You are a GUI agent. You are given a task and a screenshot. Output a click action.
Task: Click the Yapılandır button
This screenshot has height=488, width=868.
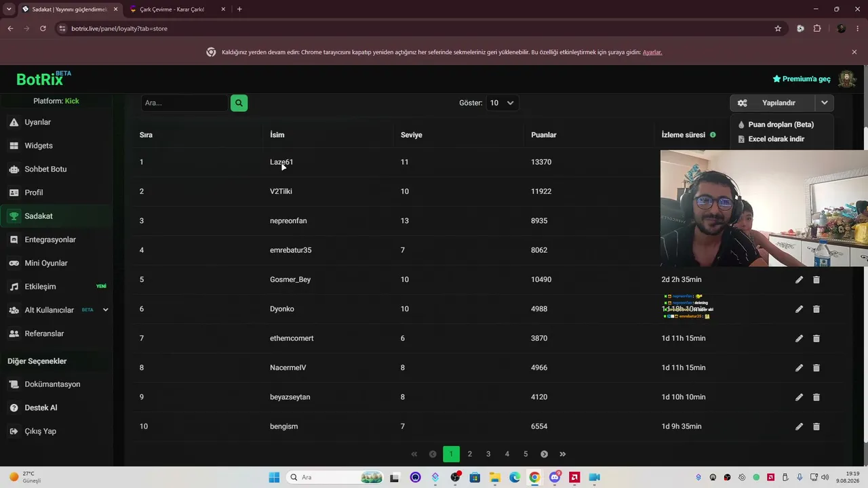pyautogui.click(x=773, y=103)
